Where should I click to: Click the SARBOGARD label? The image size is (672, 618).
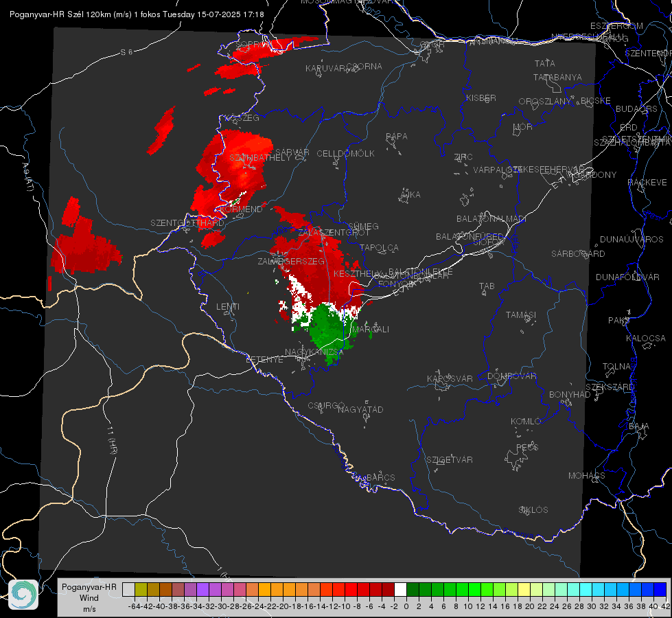pos(578,254)
